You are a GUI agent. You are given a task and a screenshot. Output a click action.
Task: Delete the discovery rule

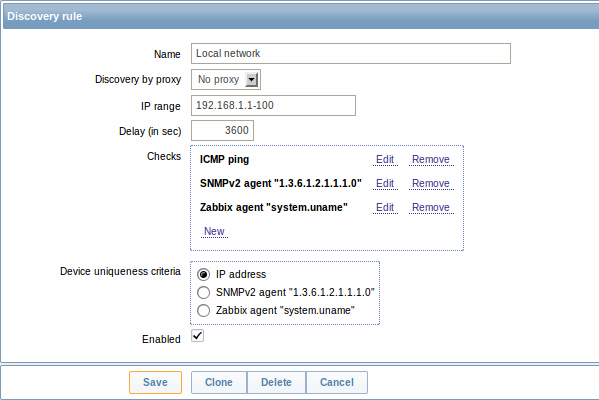pos(276,382)
